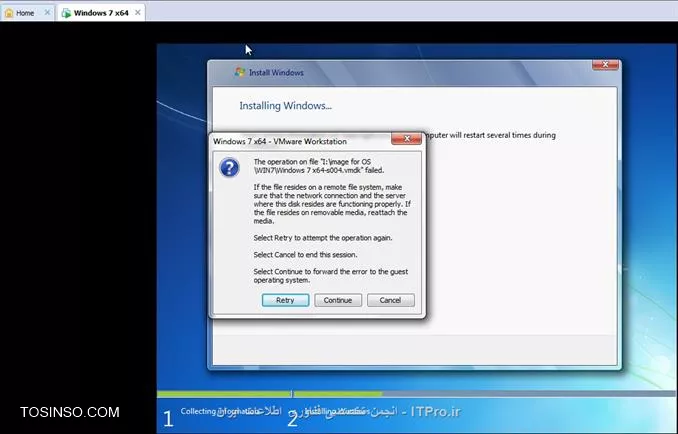Click the blue question mark icon
Image resolution: width=678 pixels, height=434 pixels.
pyautogui.click(x=229, y=168)
